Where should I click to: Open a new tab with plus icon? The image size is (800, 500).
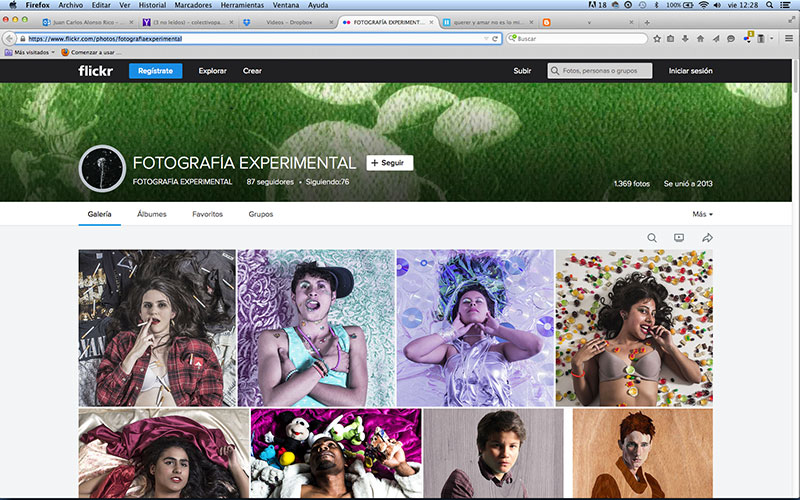coord(647,22)
